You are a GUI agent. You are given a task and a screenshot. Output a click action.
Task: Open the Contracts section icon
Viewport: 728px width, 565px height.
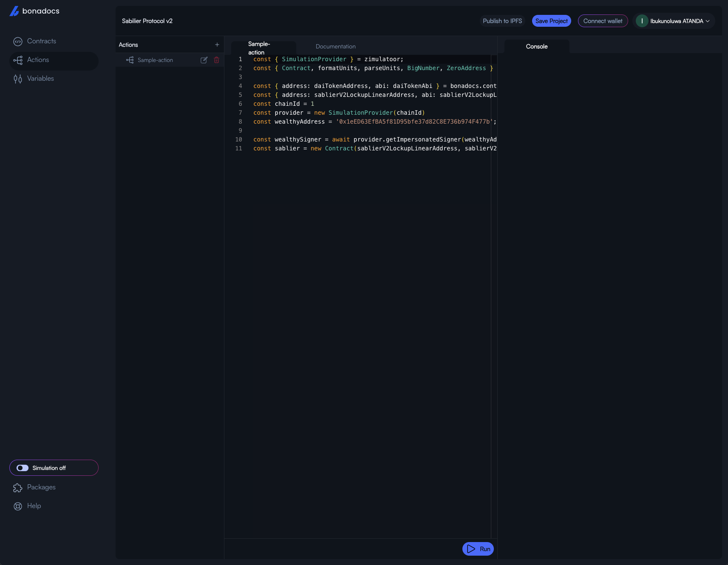[18, 41]
